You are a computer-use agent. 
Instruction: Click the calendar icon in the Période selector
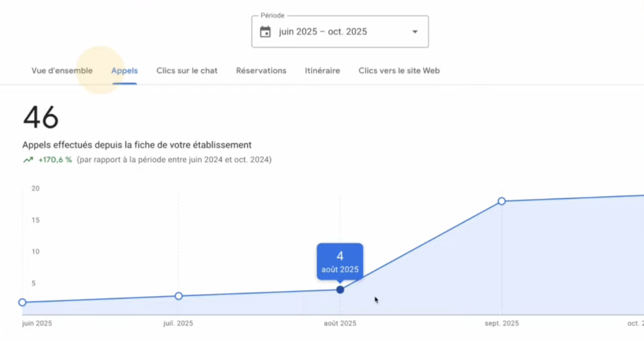(266, 31)
